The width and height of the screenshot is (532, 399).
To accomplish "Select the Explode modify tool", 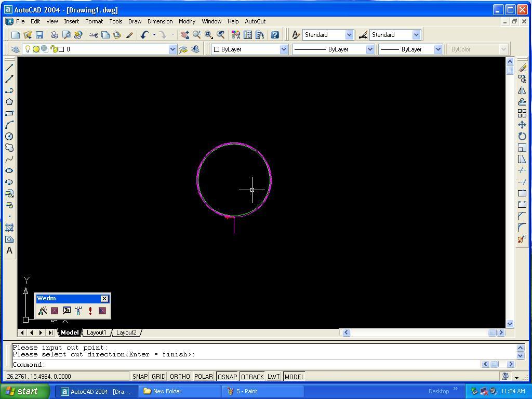I will [522, 239].
